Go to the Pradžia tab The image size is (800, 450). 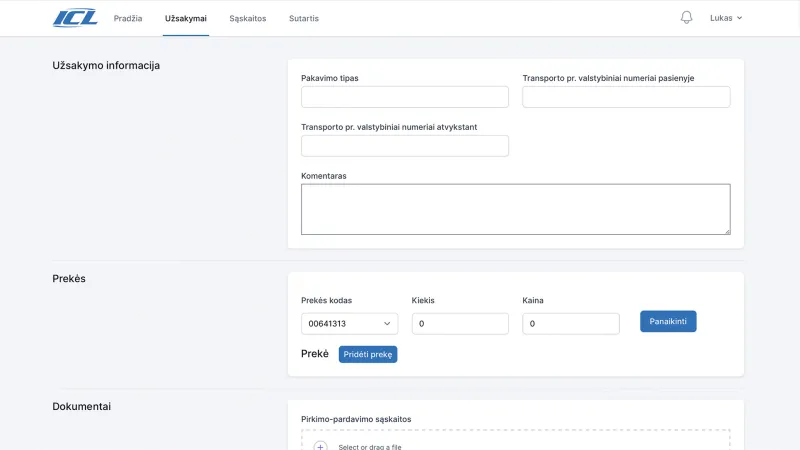pyautogui.click(x=128, y=18)
